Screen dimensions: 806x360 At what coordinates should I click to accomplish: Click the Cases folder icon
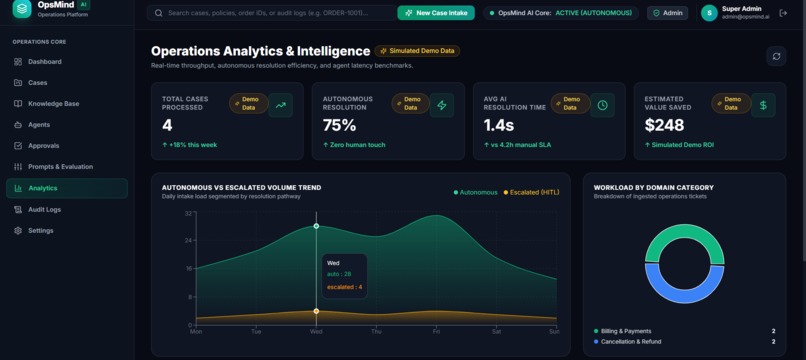[18, 83]
